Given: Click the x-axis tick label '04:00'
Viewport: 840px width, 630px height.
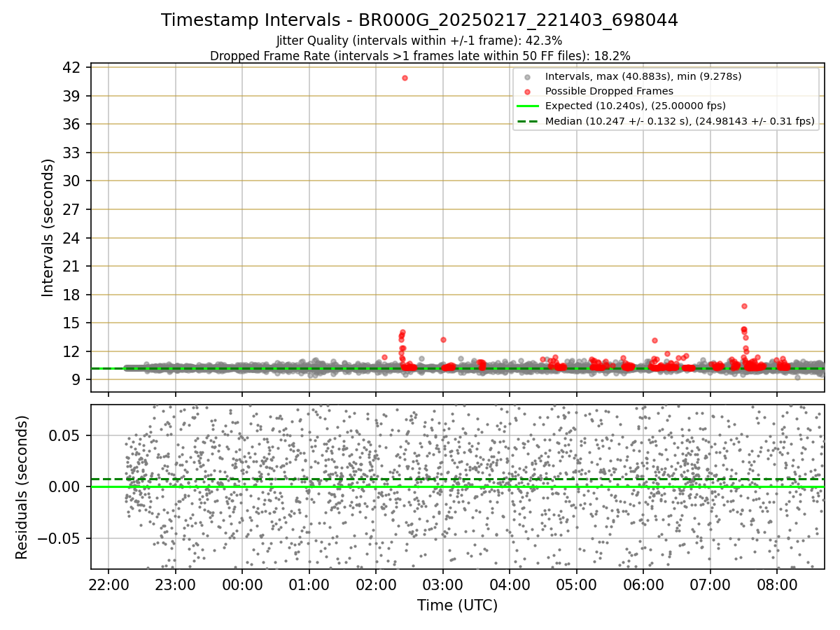Looking at the screenshot, I should coord(510,584).
